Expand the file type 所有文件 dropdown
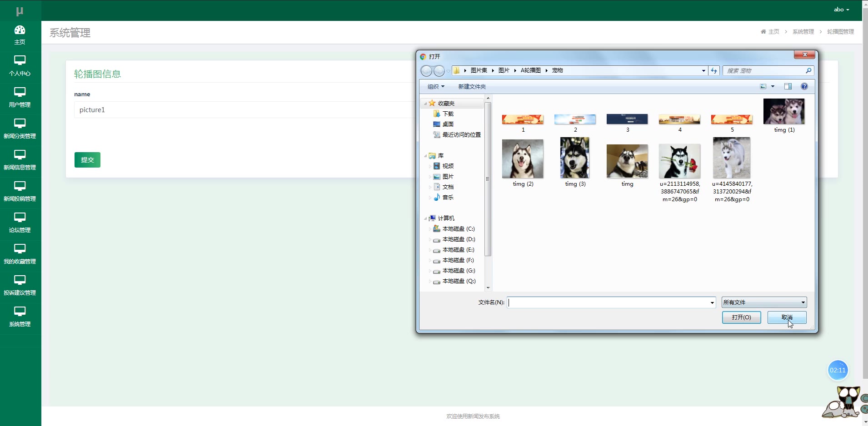Viewport: 868px width, 426px height. click(764, 302)
